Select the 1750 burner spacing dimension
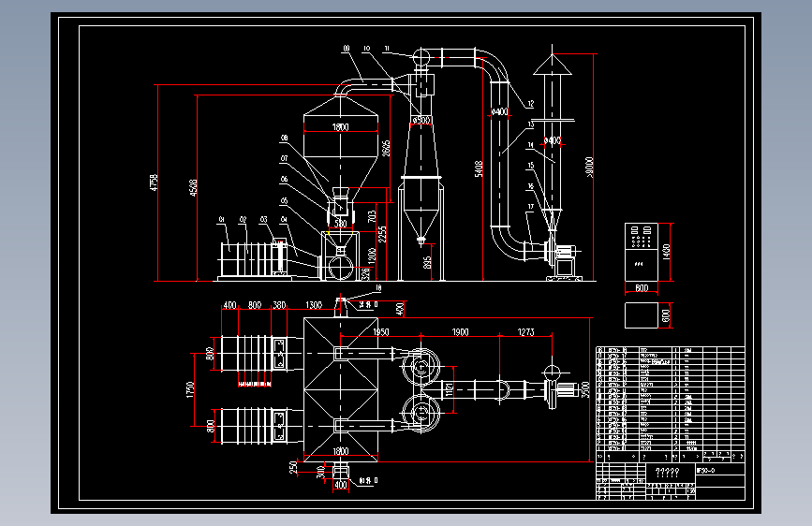The height and width of the screenshot is (526, 812). pyautogui.click(x=190, y=389)
